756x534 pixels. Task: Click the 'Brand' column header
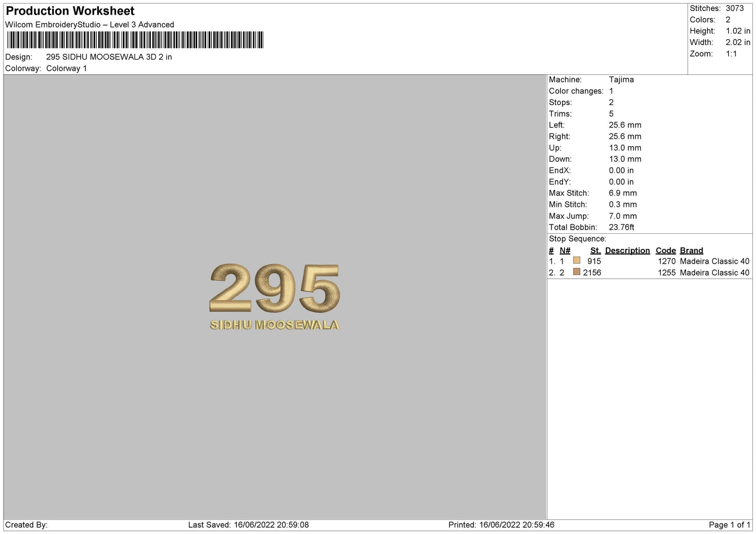691,251
